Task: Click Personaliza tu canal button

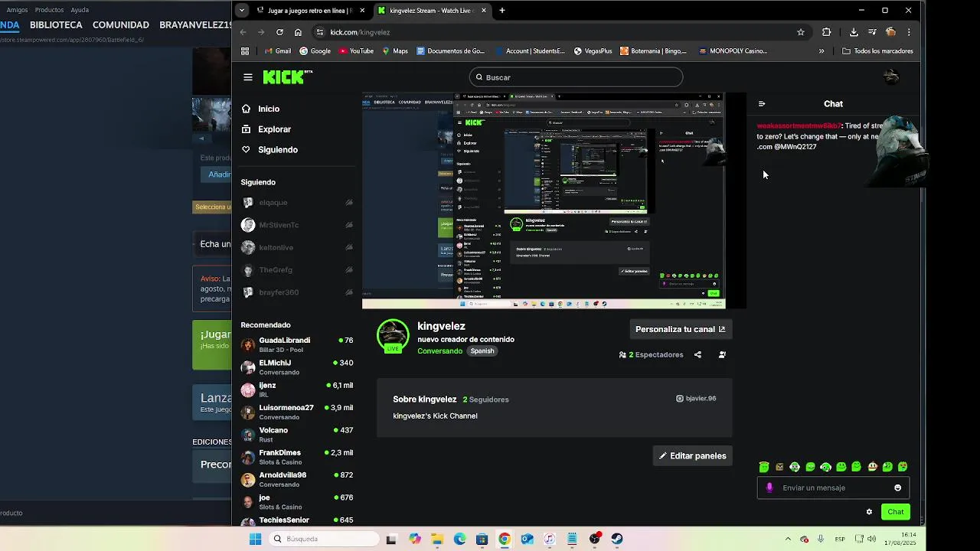Action: point(680,329)
